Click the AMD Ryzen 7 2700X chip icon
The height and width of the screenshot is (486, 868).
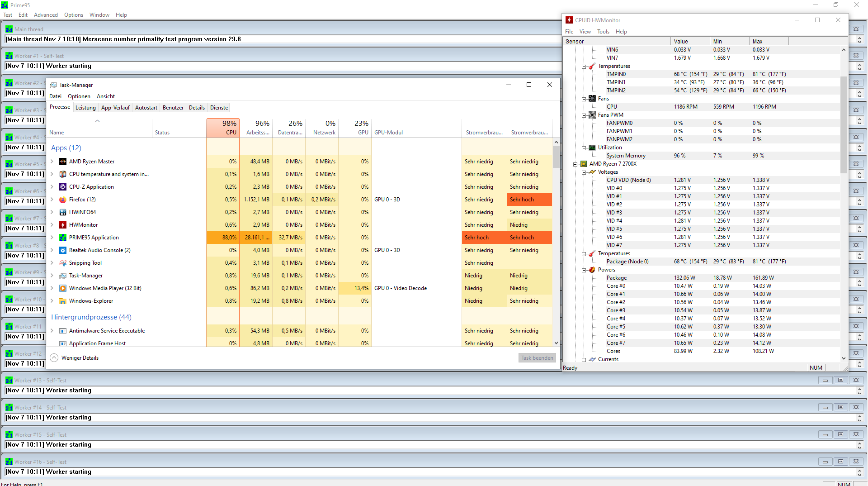[x=584, y=164]
